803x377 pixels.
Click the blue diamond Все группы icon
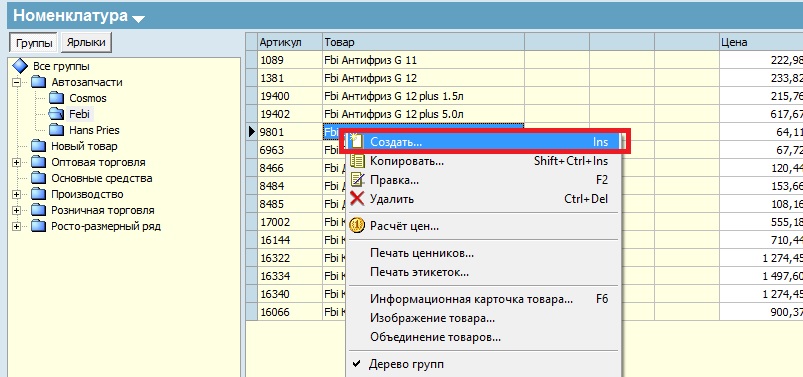20,66
